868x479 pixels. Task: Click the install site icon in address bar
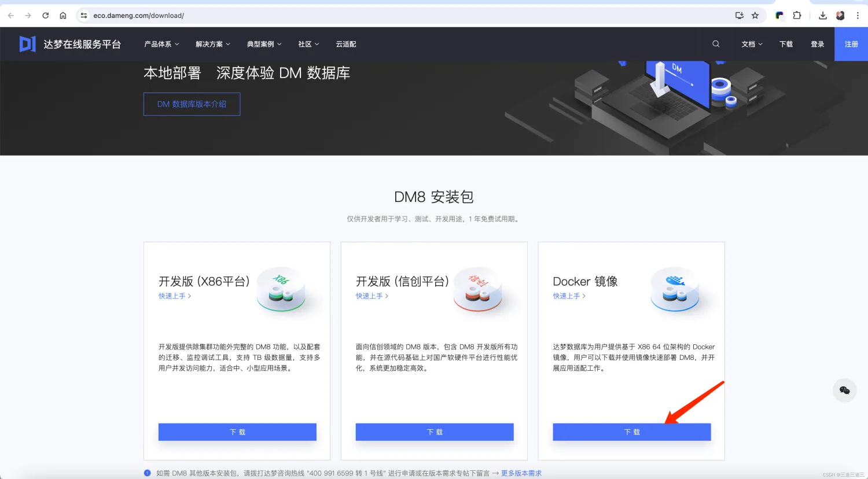coord(740,15)
